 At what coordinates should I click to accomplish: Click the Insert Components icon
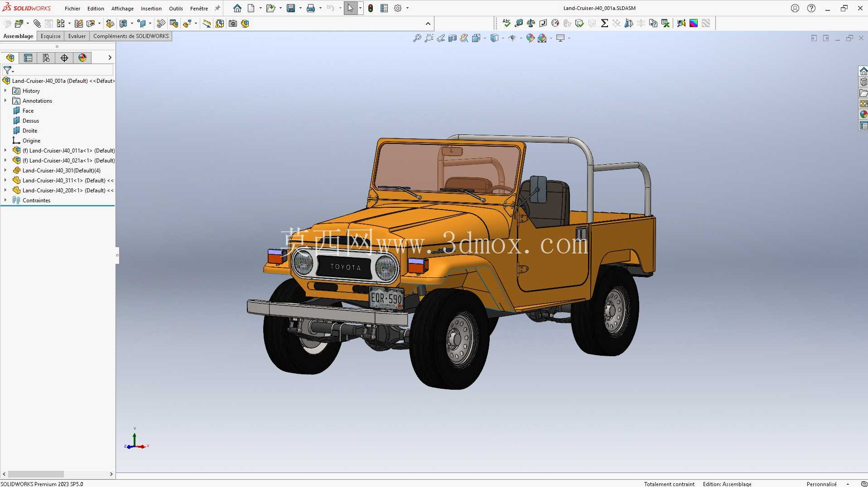[x=19, y=24]
